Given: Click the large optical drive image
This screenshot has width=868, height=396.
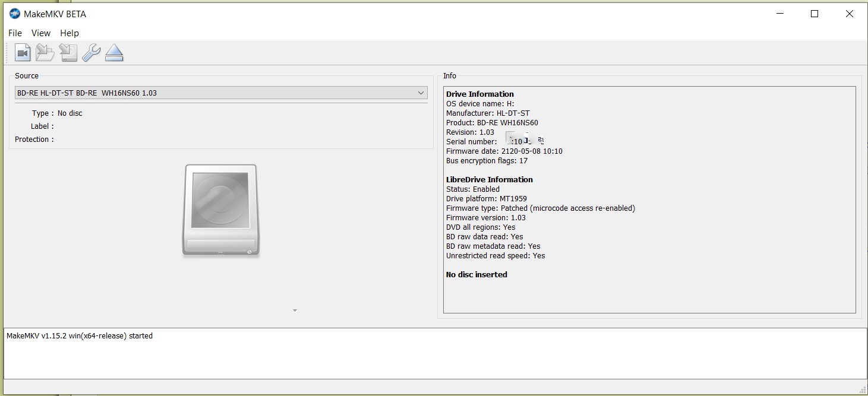Looking at the screenshot, I should click(x=221, y=211).
